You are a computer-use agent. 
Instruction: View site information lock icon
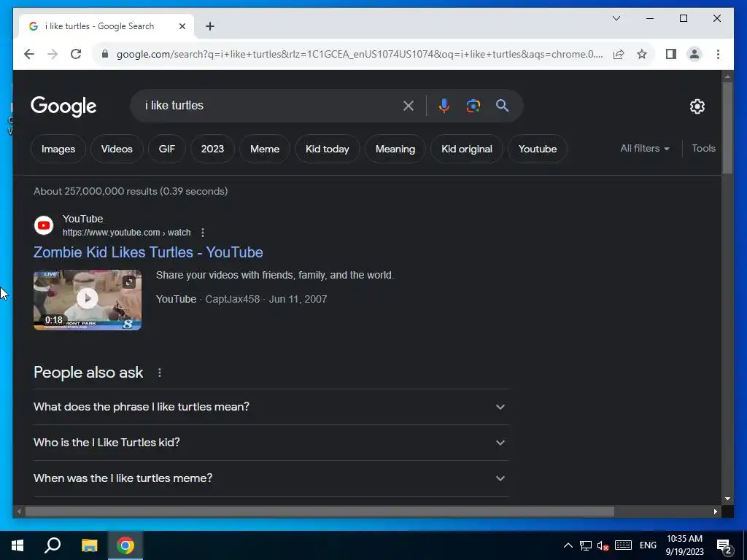[105, 54]
